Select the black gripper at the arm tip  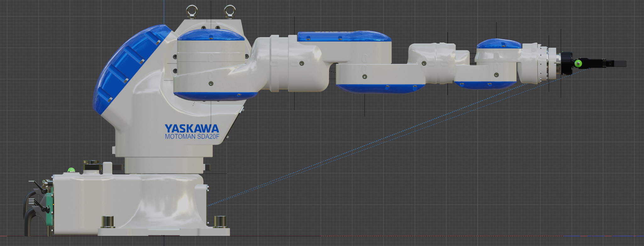(594, 63)
